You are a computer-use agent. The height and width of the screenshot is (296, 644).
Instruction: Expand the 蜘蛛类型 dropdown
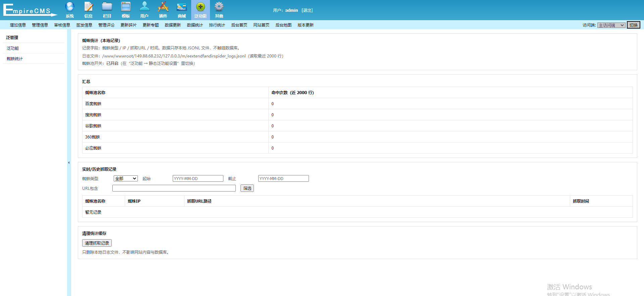pyautogui.click(x=126, y=178)
